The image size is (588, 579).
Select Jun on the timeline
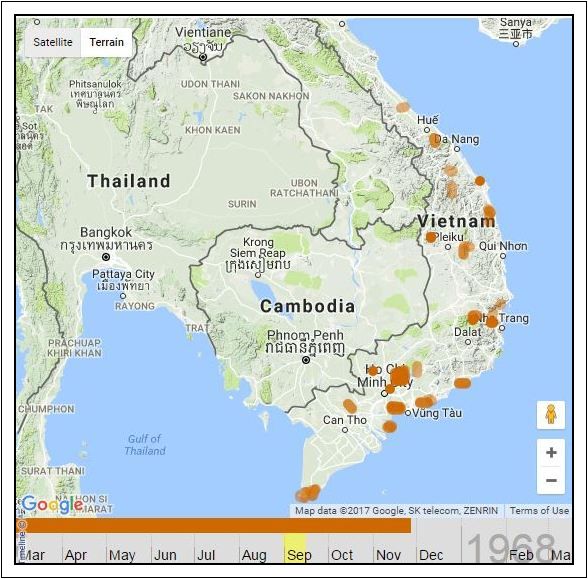pos(165,555)
